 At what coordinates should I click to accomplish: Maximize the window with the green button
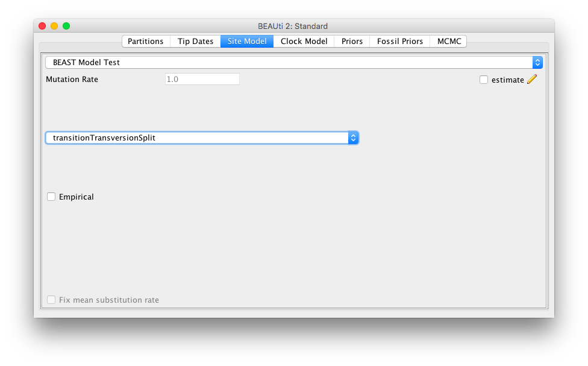click(x=66, y=26)
